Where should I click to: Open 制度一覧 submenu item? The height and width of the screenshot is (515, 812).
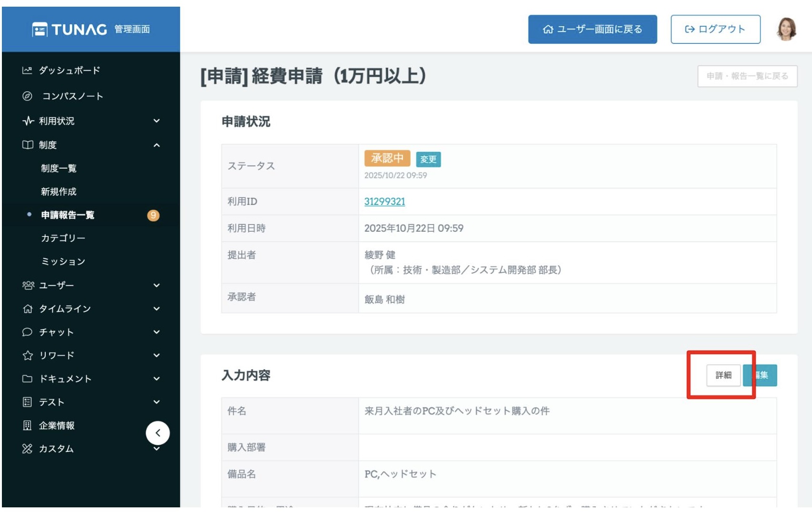(x=59, y=168)
